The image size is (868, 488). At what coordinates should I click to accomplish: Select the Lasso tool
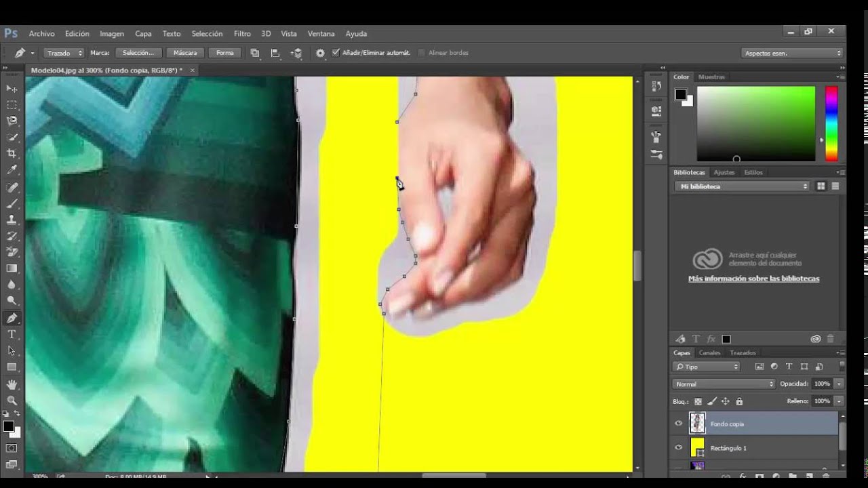click(12, 121)
